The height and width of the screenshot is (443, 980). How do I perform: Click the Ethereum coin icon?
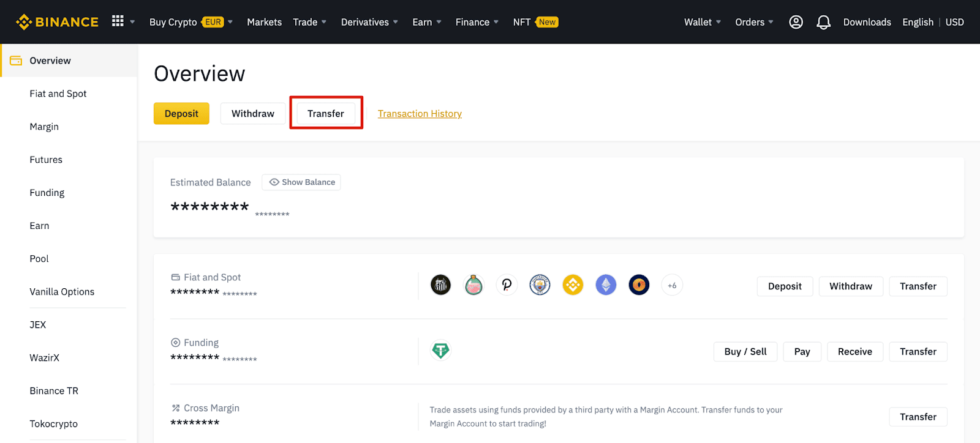pyautogui.click(x=606, y=285)
